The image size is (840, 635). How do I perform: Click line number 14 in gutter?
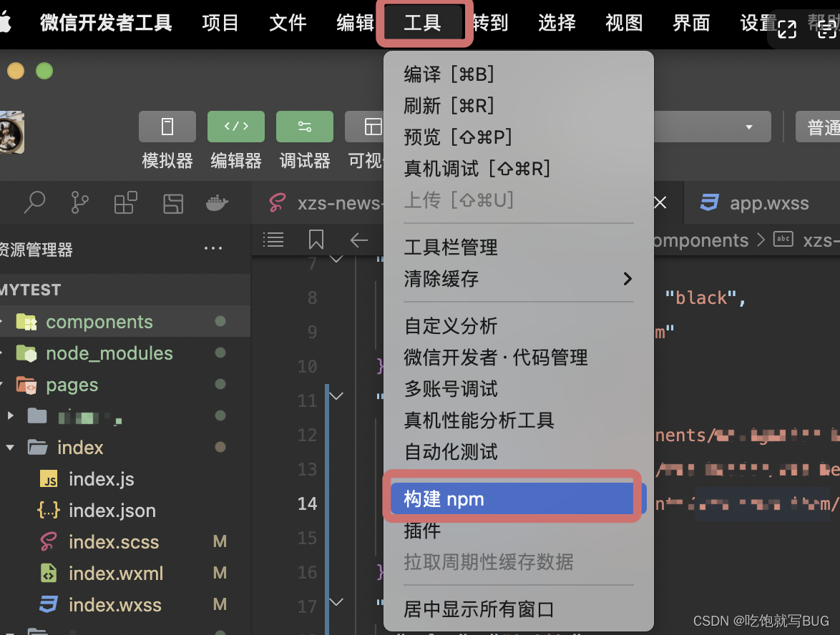pos(307,504)
